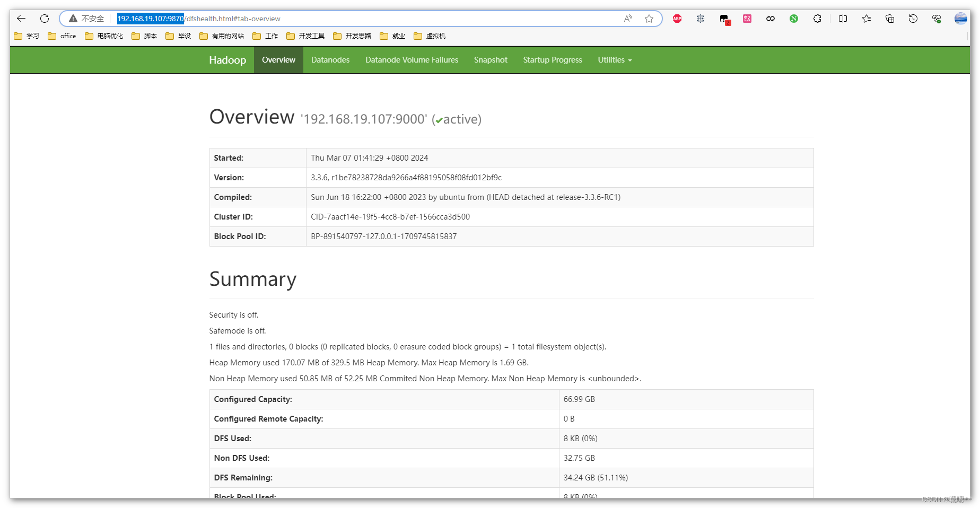Open the 脚本 bookmarks folder
Viewport: 980px width, 508px height.
click(x=144, y=36)
